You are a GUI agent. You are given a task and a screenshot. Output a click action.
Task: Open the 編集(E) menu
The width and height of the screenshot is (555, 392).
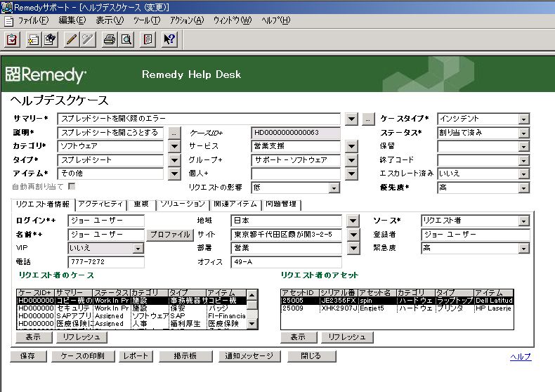click(x=72, y=20)
